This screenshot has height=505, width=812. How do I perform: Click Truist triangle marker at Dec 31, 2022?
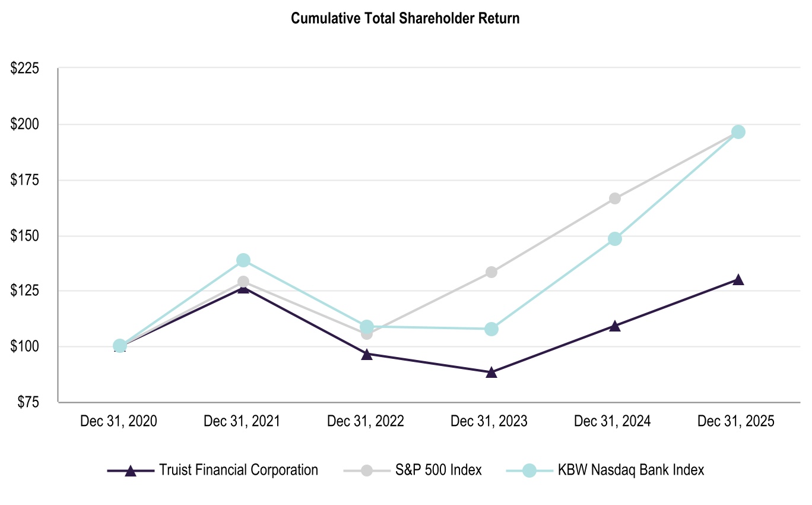(x=367, y=354)
